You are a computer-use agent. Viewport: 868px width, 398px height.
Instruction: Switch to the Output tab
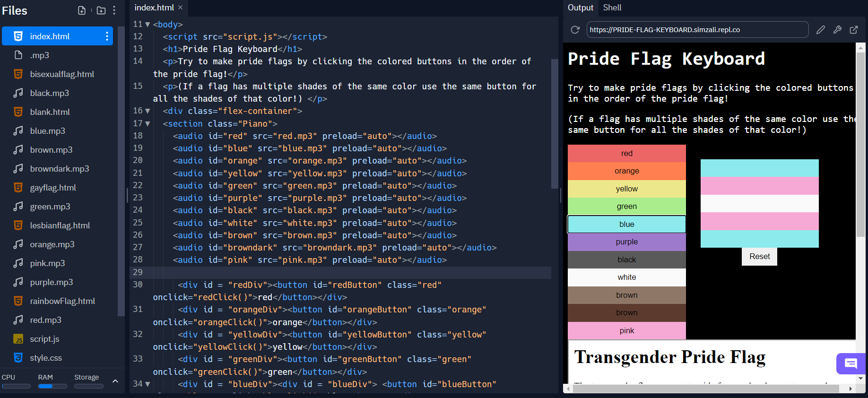[580, 8]
